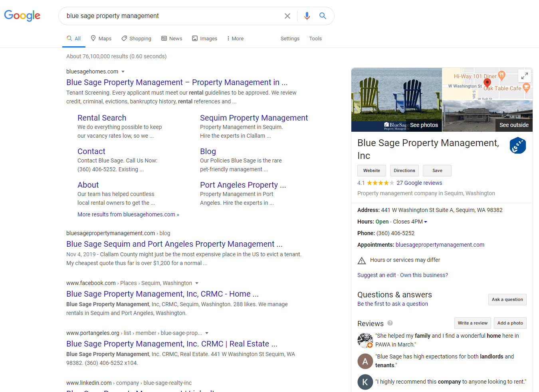Click the magnifying glass search icon
This screenshot has height=392, width=539.
(x=323, y=16)
